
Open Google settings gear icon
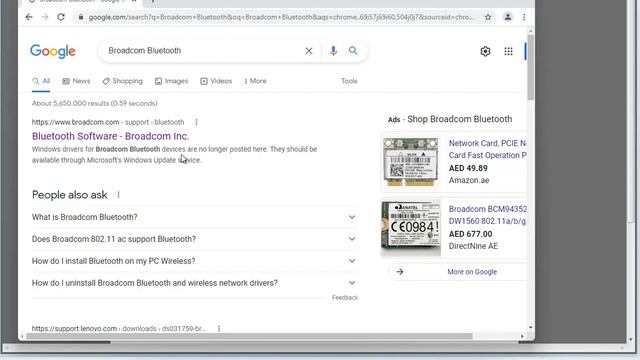(485, 51)
